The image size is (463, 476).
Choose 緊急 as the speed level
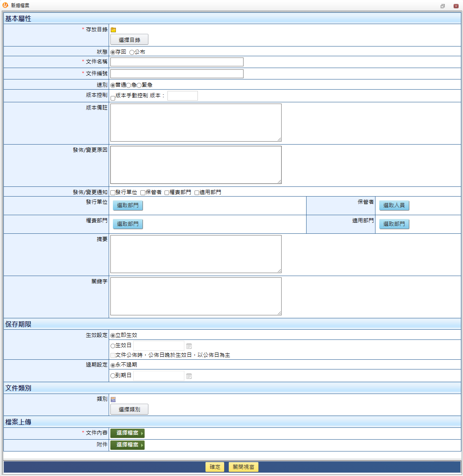coord(139,85)
